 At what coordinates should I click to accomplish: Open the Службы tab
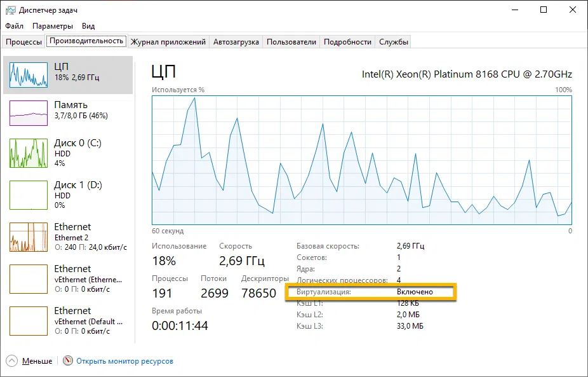393,42
